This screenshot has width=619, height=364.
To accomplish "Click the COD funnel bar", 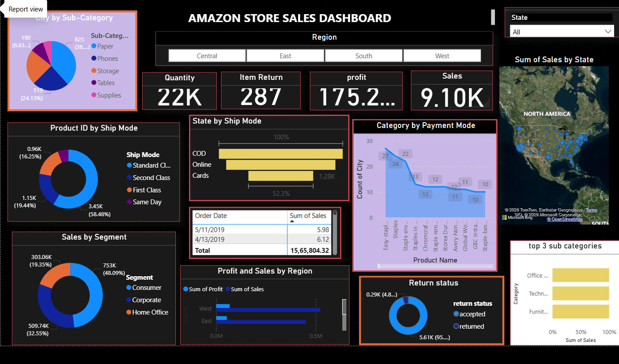I will pos(281,154).
